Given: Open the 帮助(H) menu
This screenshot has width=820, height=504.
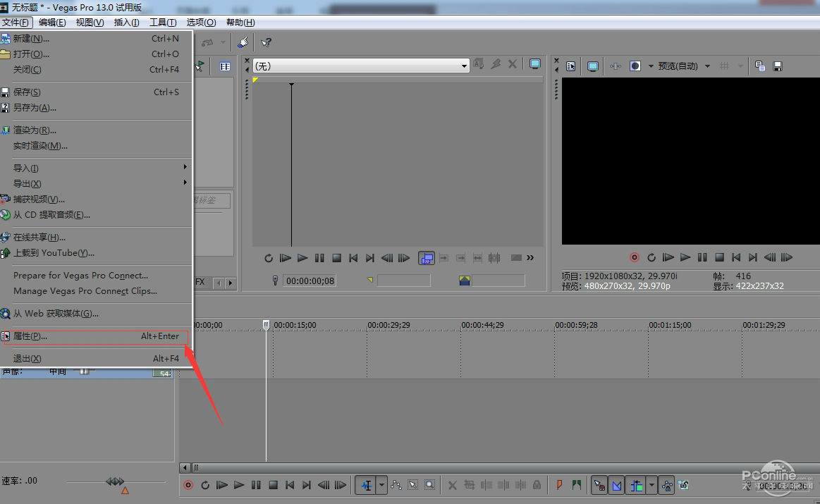Looking at the screenshot, I should pyautogui.click(x=240, y=22).
